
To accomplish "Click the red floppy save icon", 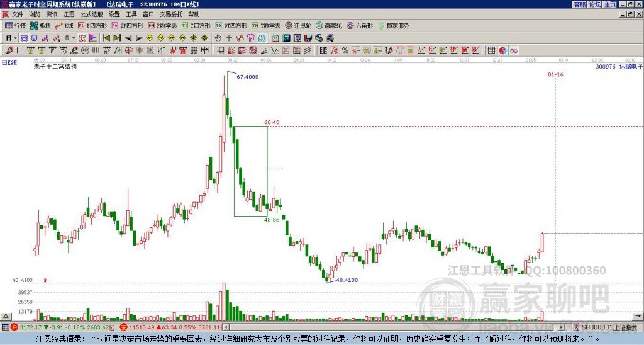I will (x=308, y=38).
